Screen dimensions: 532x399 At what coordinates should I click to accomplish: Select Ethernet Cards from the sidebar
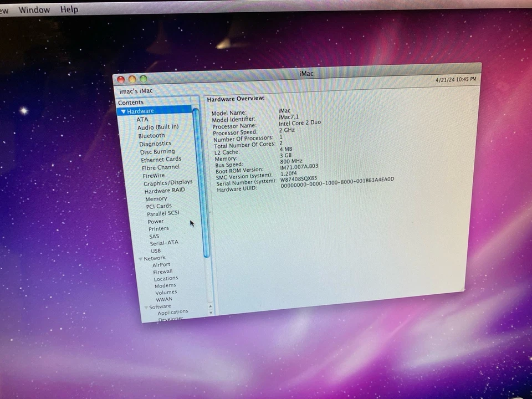[161, 159]
